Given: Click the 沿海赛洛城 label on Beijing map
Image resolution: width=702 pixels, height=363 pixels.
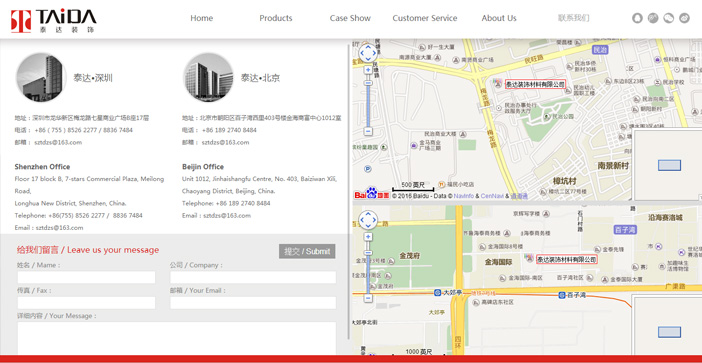Looking at the screenshot, I should pos(665,218).
